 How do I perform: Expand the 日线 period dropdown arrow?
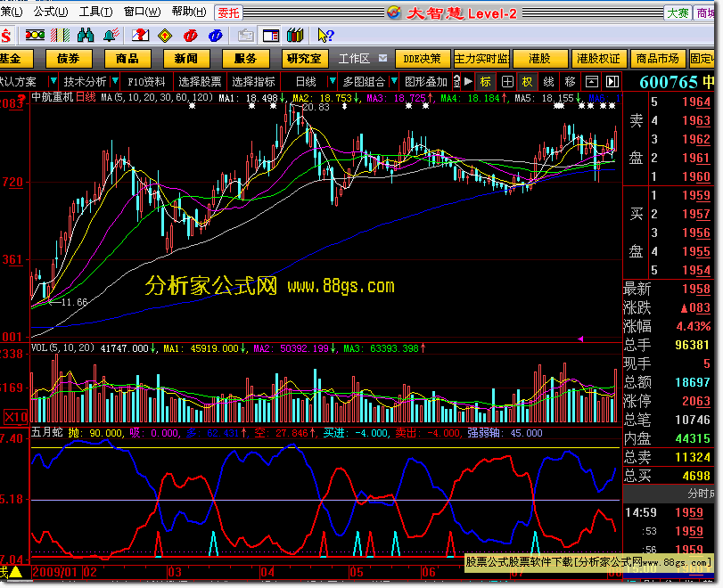(x=332, y=81)
